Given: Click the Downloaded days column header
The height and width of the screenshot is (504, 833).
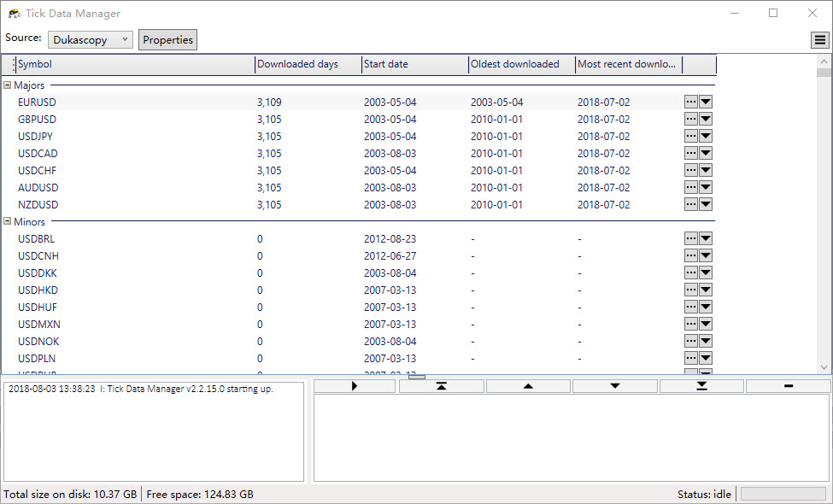Looking at the screenshot, I should pyautogui.click(x=307, y=64).
